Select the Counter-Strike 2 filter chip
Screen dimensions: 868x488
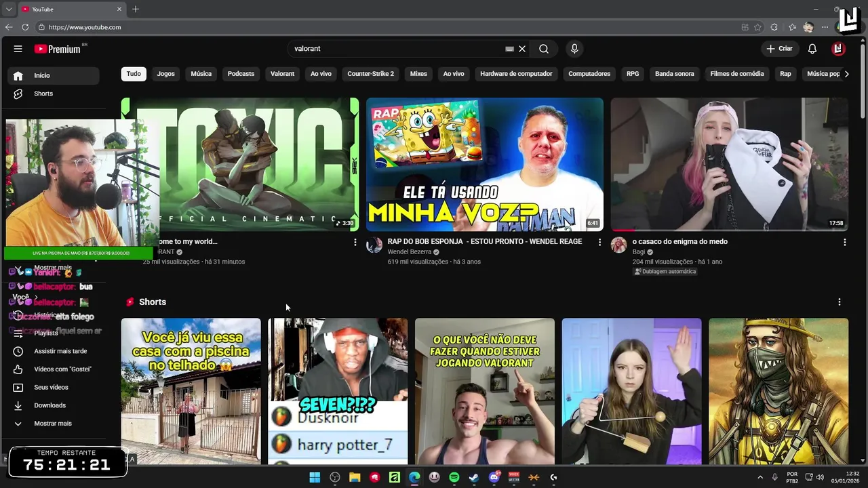(370, 74)
